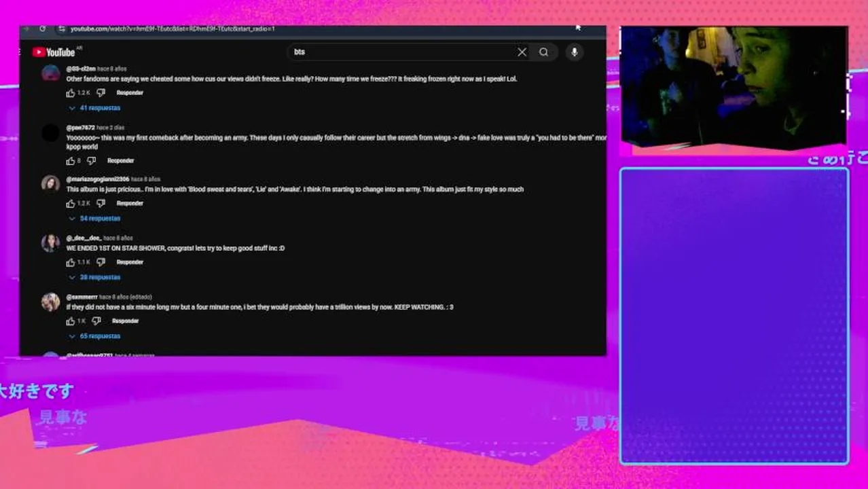Open the @mariazogogianni2306 channel link
The width and height of the screenshot is (868, 489).
coord(97,179)
